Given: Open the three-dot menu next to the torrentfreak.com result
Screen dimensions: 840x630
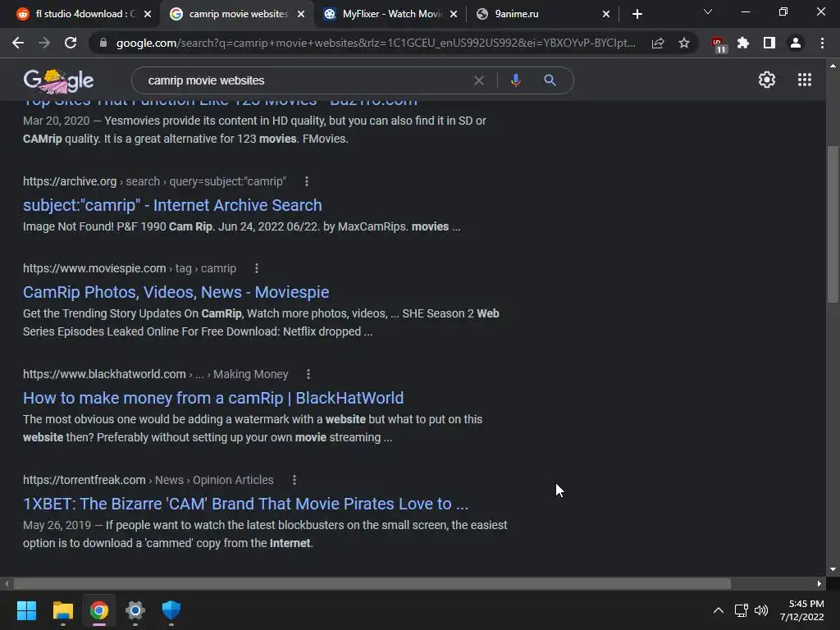Looking at the screenshot, I should tap(294, 480).
